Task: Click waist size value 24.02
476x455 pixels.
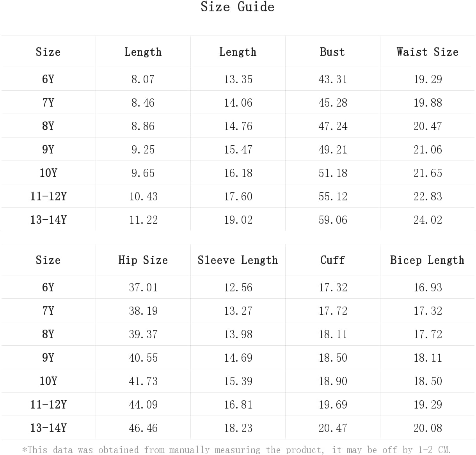Action: point(428,220)
